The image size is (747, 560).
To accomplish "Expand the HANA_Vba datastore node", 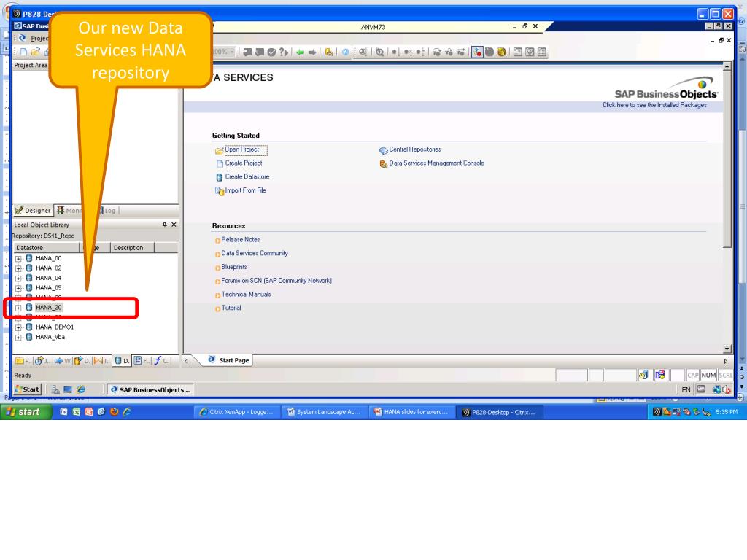I will point(18,338).
